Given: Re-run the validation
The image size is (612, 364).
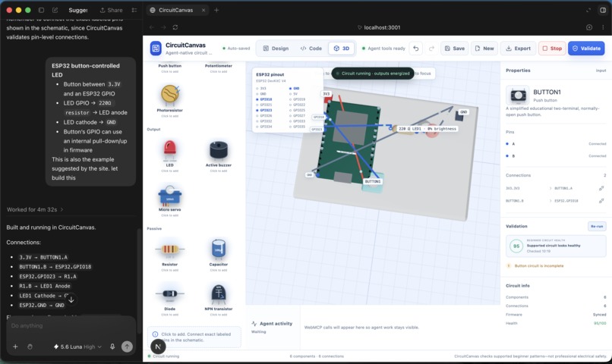Looking at the screenshot, I should (597, 227).
